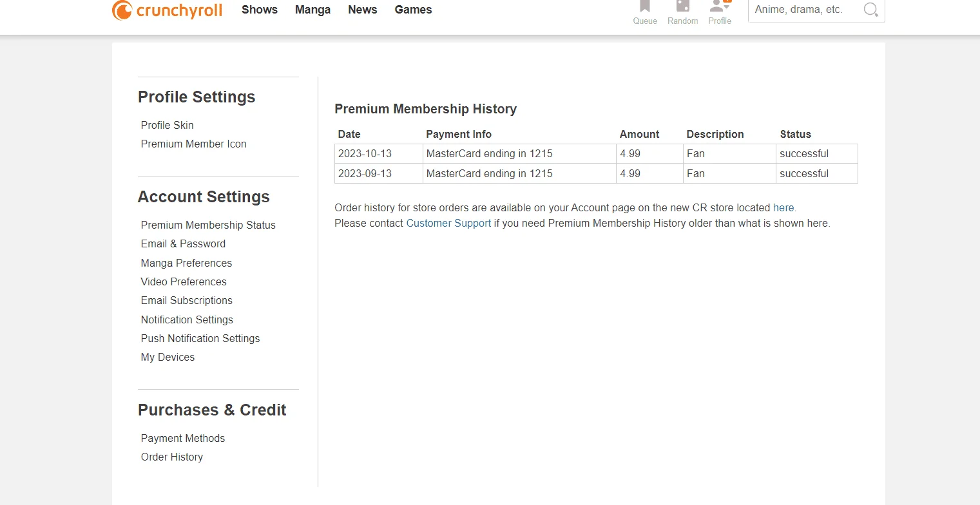View My Devices page
This screenshot has height=505, width=980.
(168, 357)
